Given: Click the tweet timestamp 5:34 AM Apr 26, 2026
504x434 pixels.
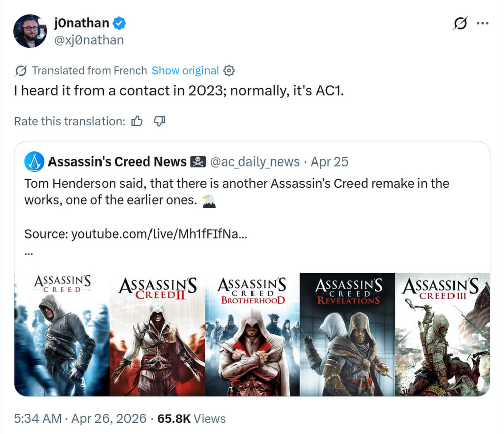Looking at the screenshot, I should [x=80, y=419].
